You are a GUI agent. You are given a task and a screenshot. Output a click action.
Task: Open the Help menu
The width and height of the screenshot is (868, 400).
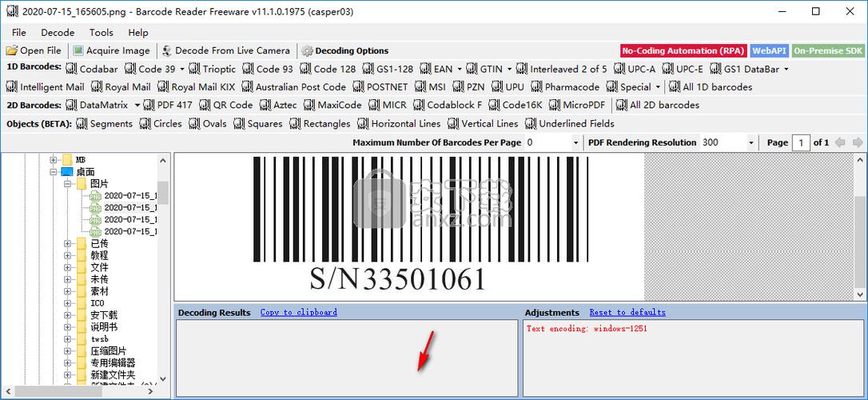click(x=138, y=33)
